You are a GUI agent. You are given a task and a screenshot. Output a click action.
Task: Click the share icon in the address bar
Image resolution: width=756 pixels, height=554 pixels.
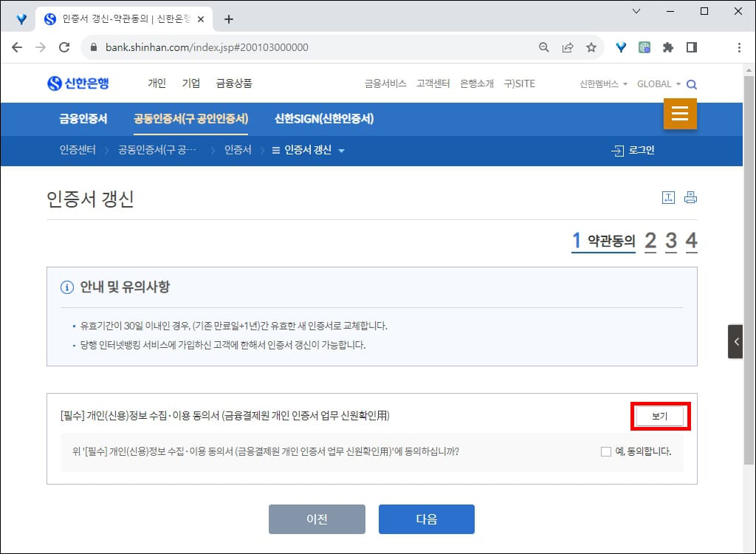point(568,47)
